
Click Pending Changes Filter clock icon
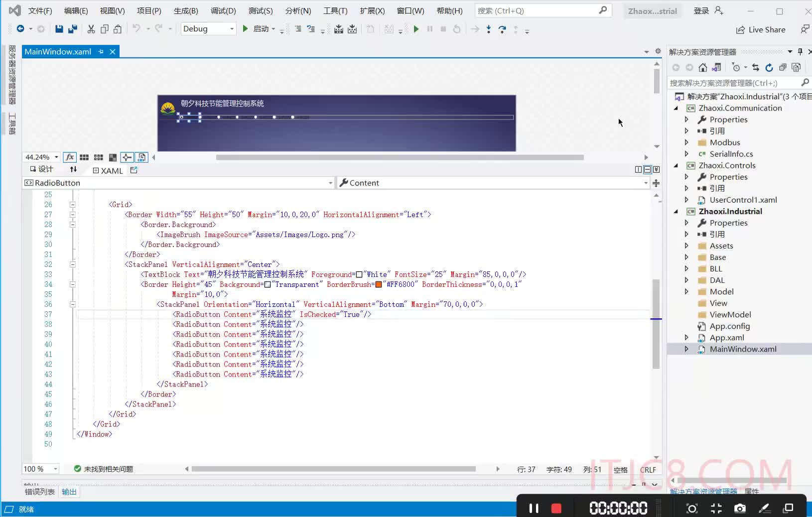pyautogui.click(x=736, y=67)
